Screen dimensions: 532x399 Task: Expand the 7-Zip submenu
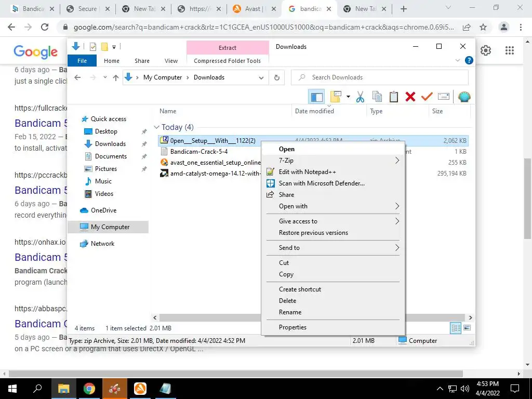coord(333,161)
